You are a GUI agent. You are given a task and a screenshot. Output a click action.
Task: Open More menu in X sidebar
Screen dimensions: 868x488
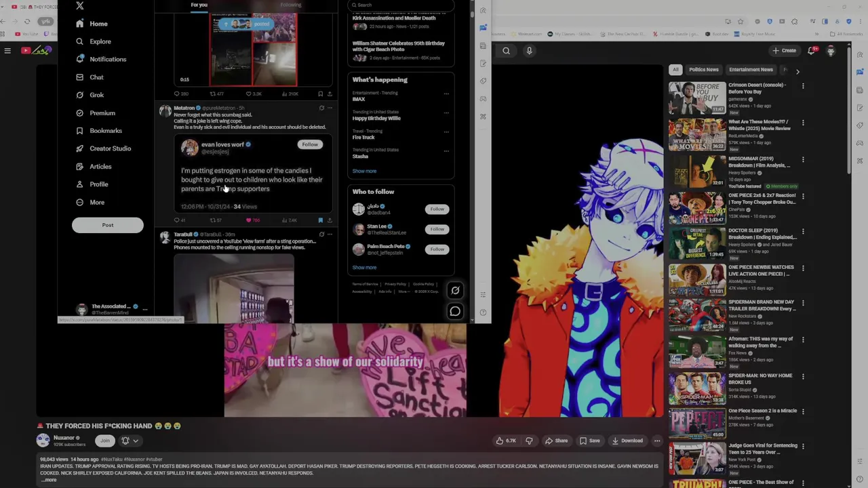click(x=90, y=203)
